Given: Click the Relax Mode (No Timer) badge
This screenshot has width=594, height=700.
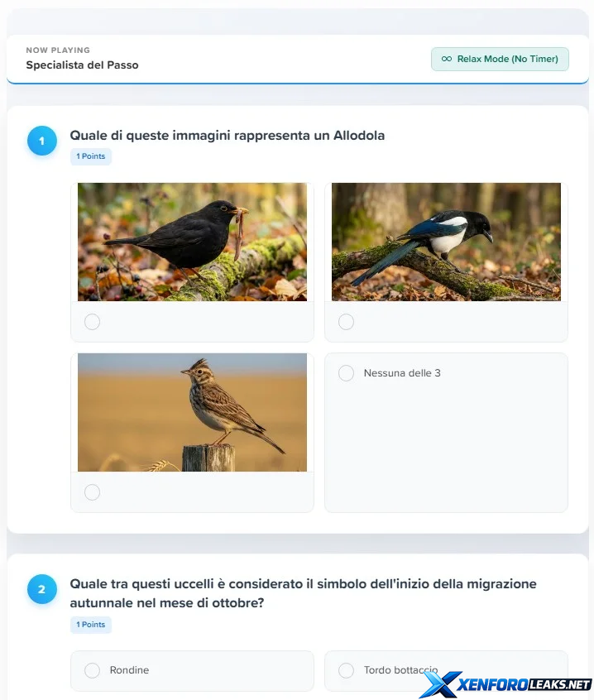Looking at the screenshot, I should 500,59.
